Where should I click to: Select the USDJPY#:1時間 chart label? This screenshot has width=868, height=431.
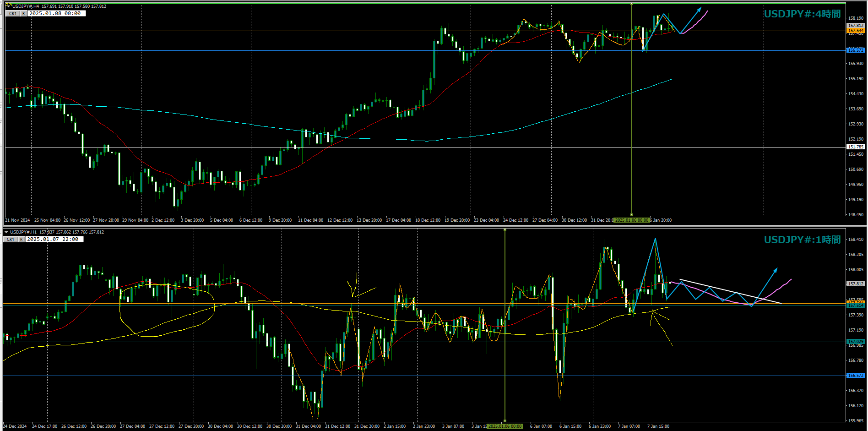pos(802,240)
